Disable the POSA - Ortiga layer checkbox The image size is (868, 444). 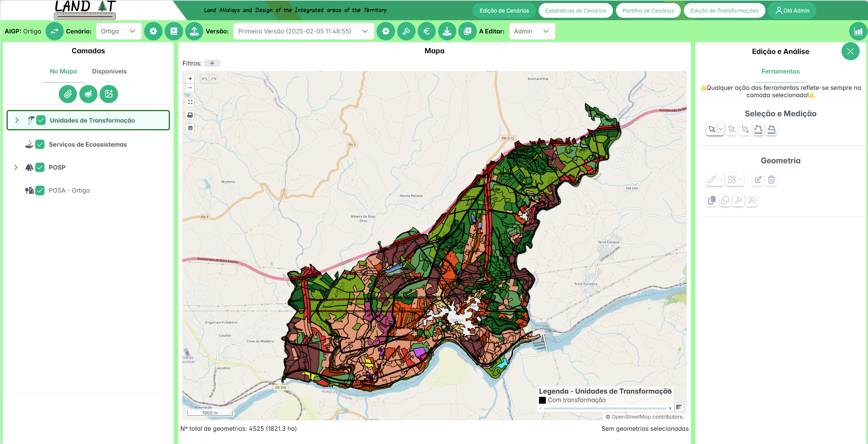tap(40, 190)
